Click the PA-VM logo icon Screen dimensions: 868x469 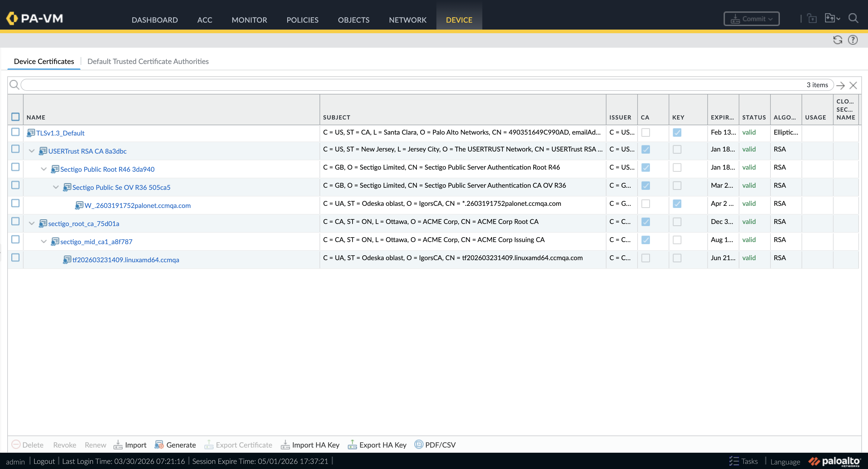coord(12,18)
